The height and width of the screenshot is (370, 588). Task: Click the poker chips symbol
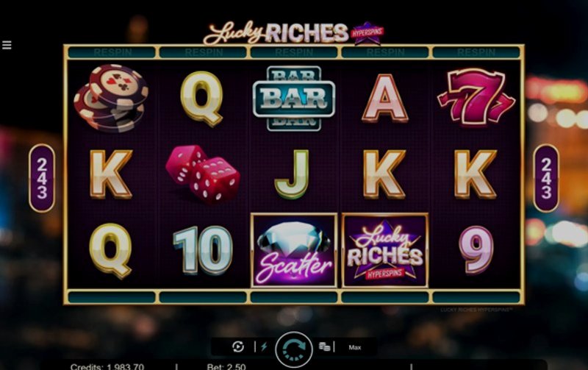(x=111, y=99)
